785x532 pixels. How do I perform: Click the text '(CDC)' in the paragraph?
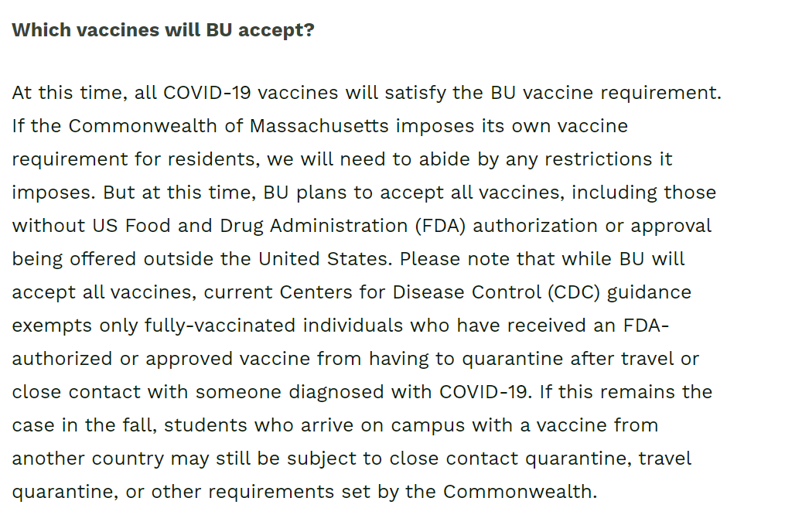point(574,292)
